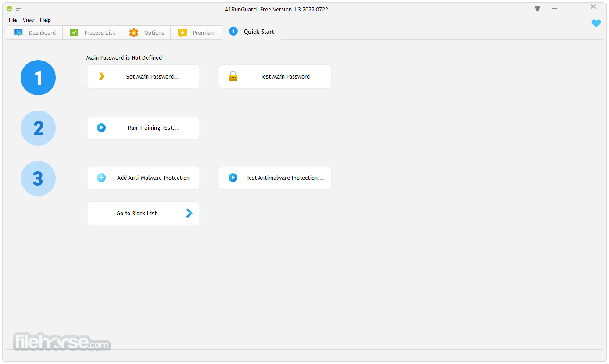Click the A1RunGuard shield icon in title bar

click(9, 9)
